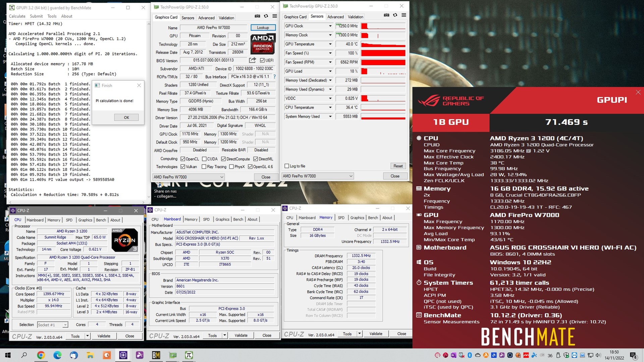This screenshot has height=362, width=644.
Task: Close the red BenchMate GPUPI result panel
Action: click(x=638, y=92)
